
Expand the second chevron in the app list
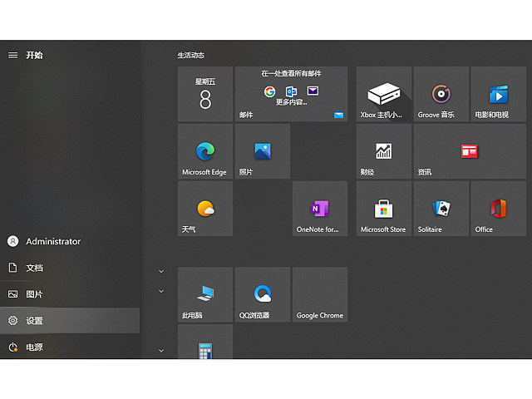pos(161,291)
